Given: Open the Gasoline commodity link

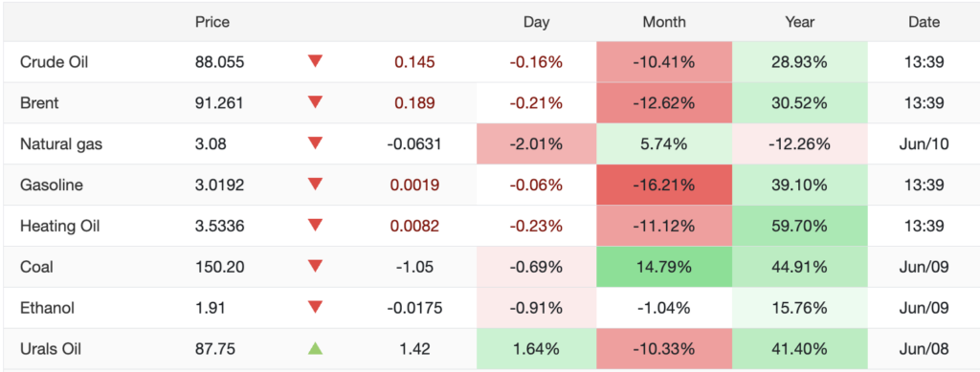Looking at the screenshot, I should pyautogui.click(x=52, y=185).
